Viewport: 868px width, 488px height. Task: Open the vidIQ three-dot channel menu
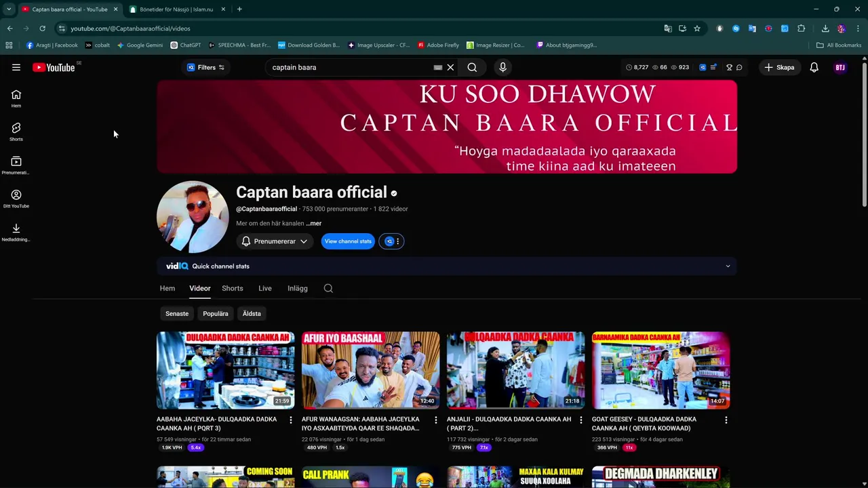[x=398, y=241]
